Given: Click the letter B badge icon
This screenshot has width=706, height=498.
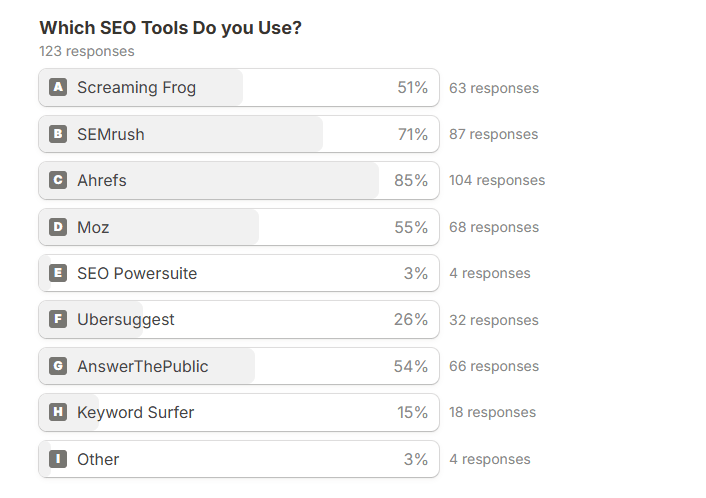Looking at the screenshot, I should pyautogui.click(x=58, y=134).
